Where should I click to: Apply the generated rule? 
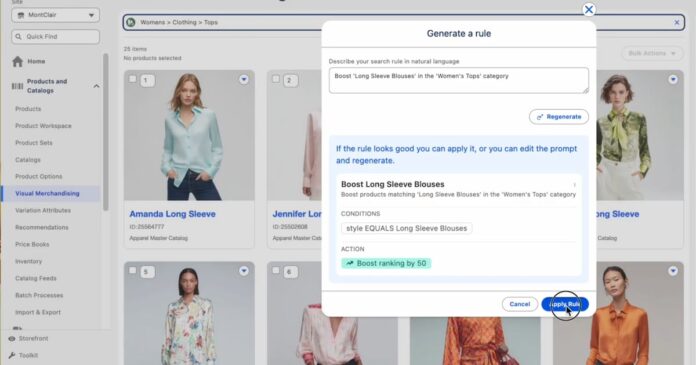click(x=565, y=304)
